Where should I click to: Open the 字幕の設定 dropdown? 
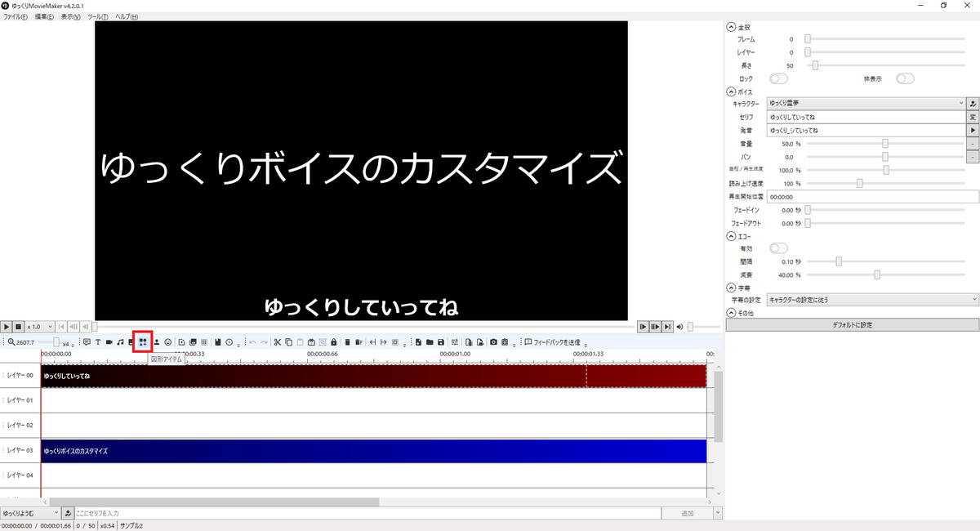873,300
